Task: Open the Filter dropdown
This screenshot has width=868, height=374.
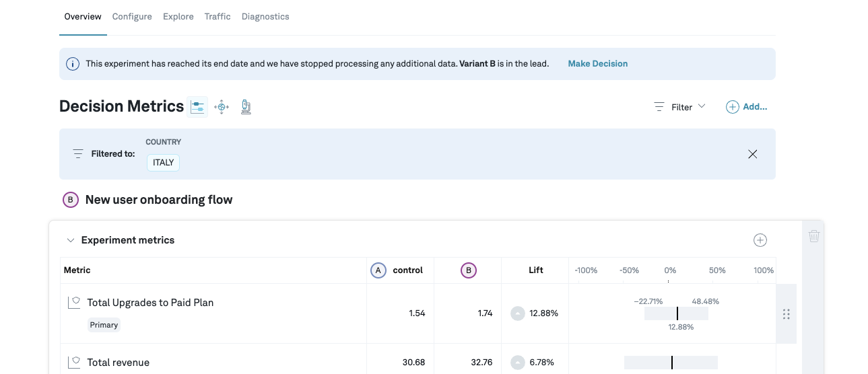Action: (x=680, y=107)
